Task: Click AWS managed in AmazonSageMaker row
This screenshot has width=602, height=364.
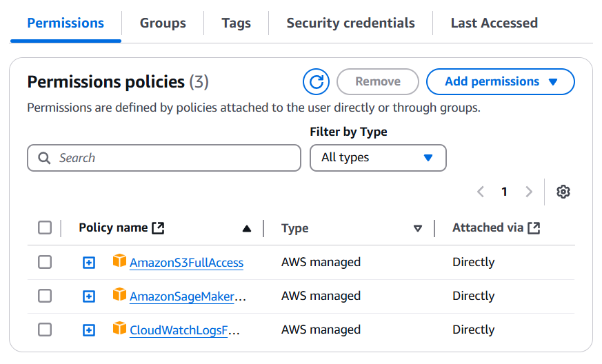Action: (321, 296)
